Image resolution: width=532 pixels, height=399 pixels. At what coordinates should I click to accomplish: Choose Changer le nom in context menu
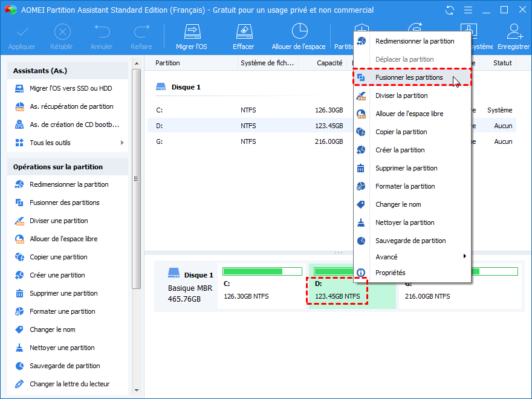tap(412, 204)
